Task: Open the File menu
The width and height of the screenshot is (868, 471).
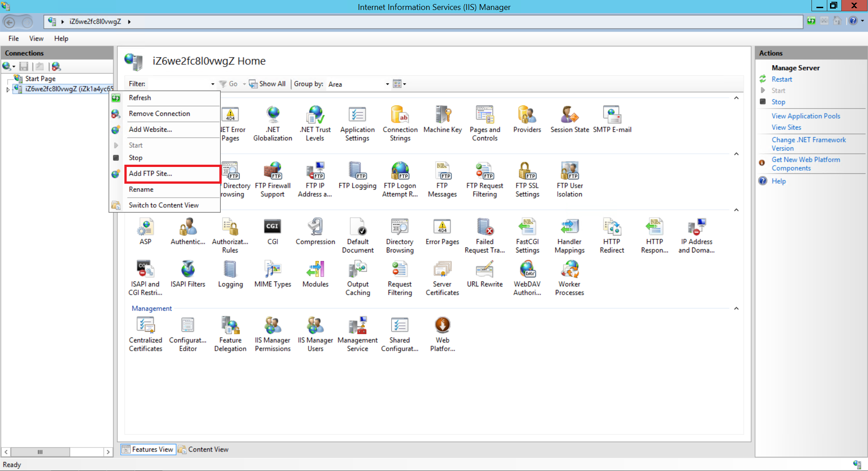Action: pyautogui.click(x=14, y=38)
